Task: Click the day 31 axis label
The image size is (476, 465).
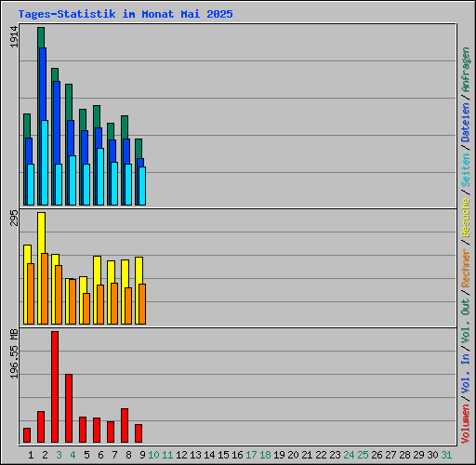Action: click(x=446, y=455)
